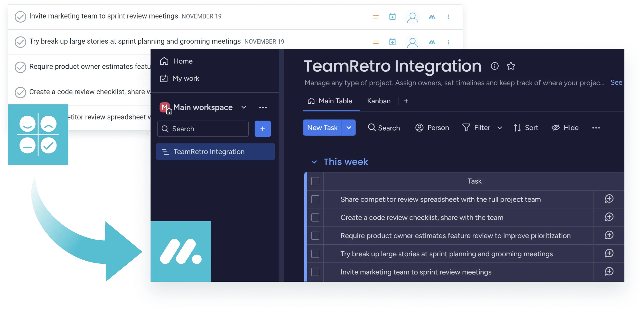Open more options for 'Try break up large stories'
The height and width of the screenshot is (311, 644).
click(448, 42)
